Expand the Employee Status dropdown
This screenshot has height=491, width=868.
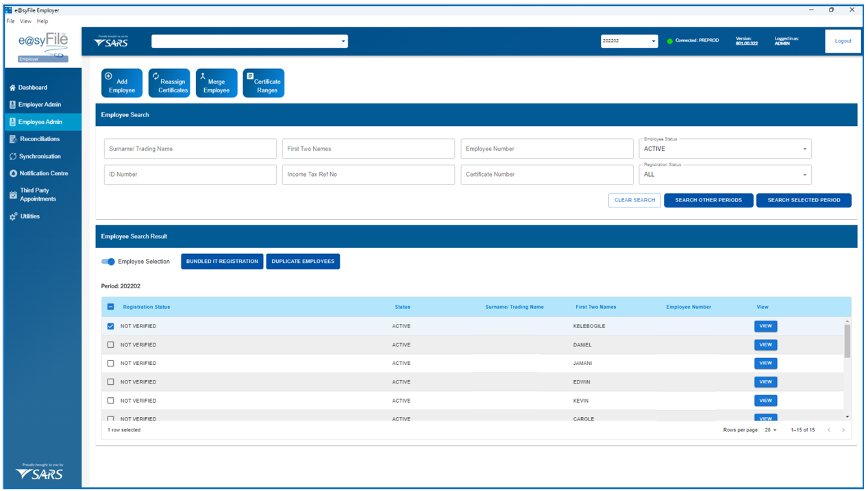[x=725, y=149]
